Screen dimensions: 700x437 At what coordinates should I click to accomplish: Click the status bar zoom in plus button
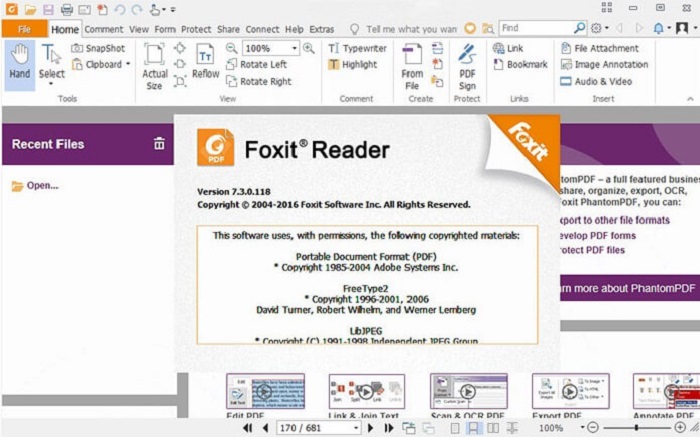680,428
